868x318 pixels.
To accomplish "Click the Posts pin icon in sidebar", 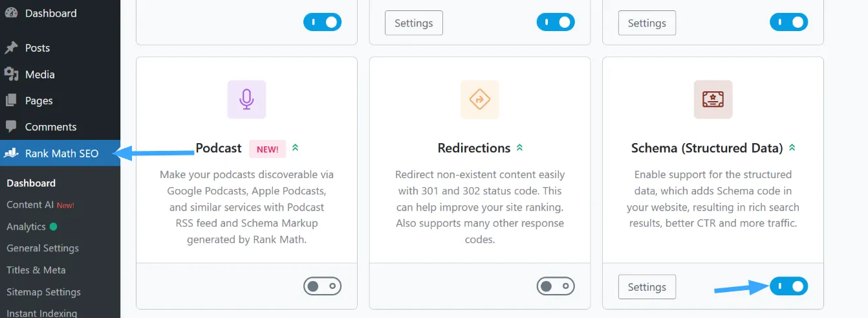I will pyautogui.click(x=11, y=48).
